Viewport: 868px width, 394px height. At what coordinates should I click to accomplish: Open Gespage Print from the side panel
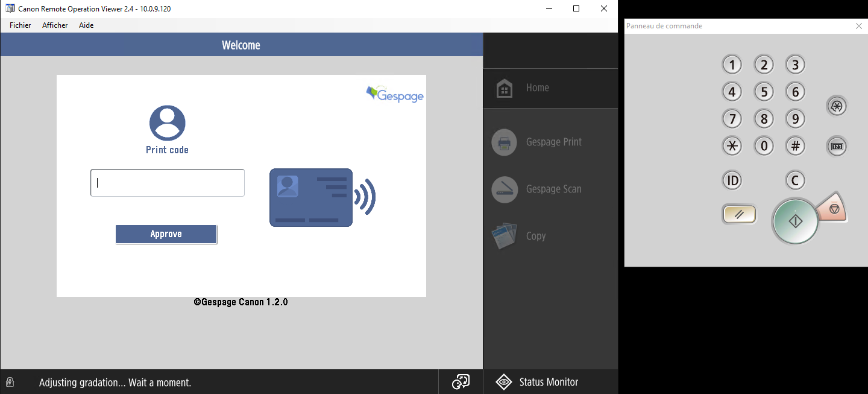(551, 142)
